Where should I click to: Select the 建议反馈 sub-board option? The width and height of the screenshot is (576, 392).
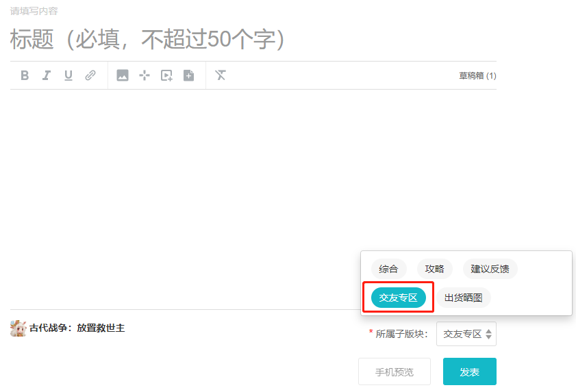[490, 269]
